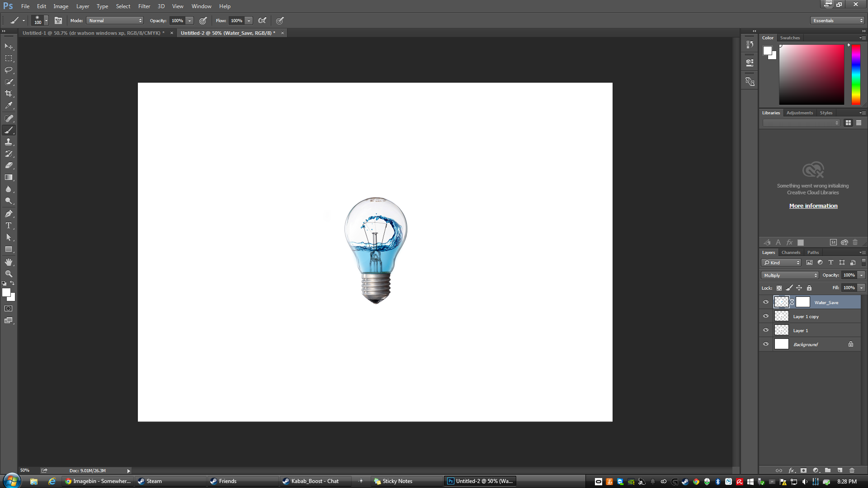
Task: Select the Eyedropper tool
Action: (x=9, y=105)
